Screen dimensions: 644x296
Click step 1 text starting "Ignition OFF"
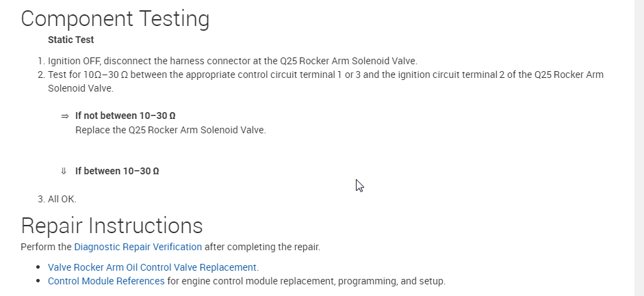point(232,61)
